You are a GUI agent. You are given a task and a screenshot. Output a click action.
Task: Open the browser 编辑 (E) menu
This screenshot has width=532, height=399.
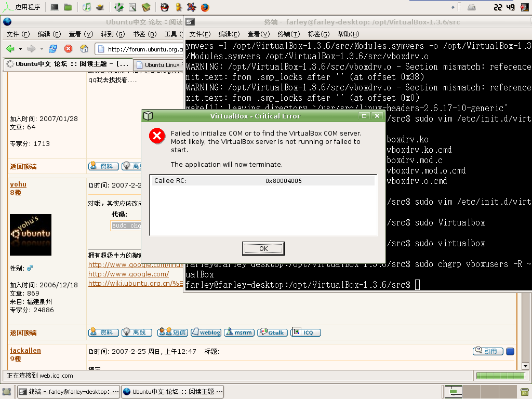tap(49, 34)
